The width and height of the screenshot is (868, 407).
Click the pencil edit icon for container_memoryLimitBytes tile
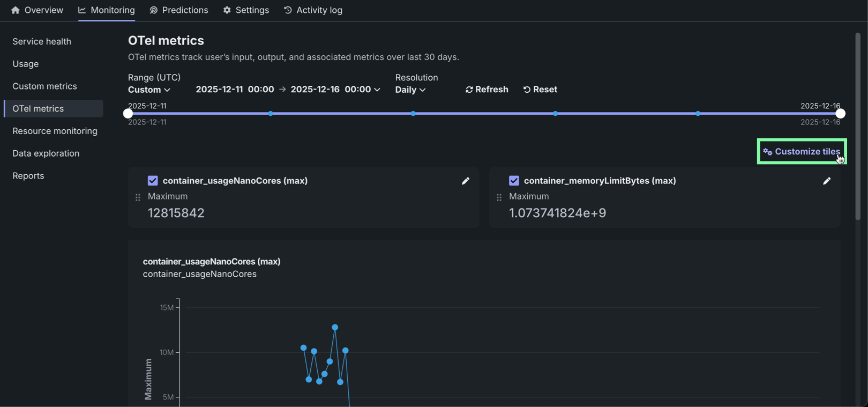(x=826, y=181)
